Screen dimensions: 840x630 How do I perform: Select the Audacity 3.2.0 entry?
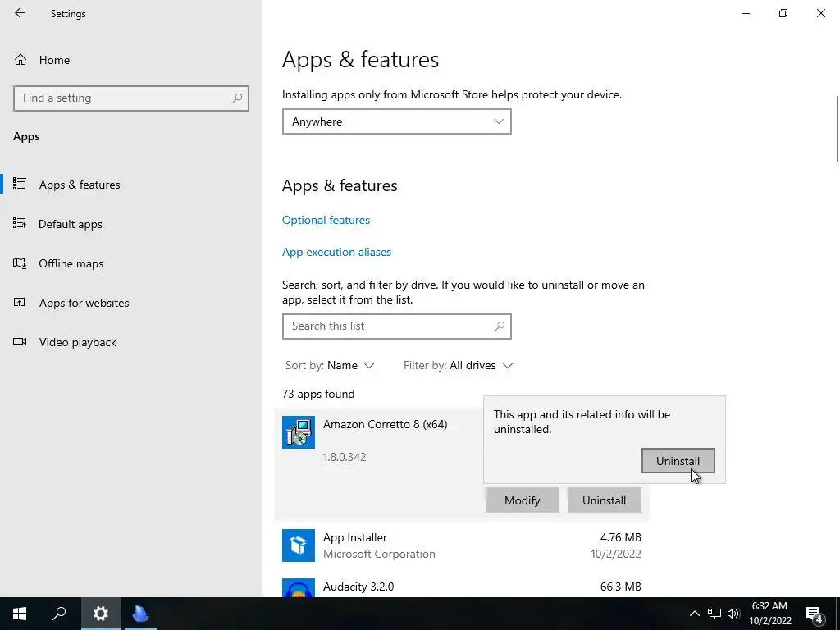[462, 587]
